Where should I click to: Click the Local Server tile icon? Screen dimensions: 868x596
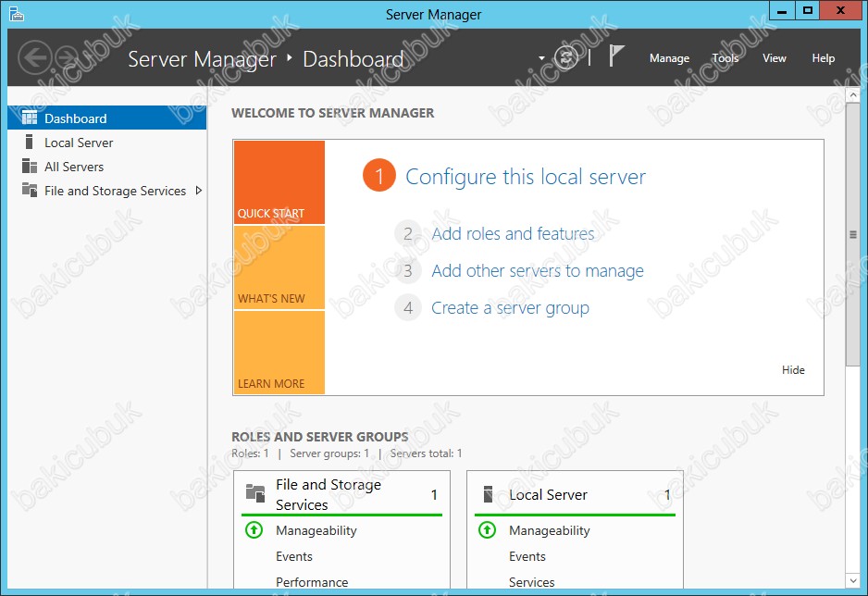488,494
